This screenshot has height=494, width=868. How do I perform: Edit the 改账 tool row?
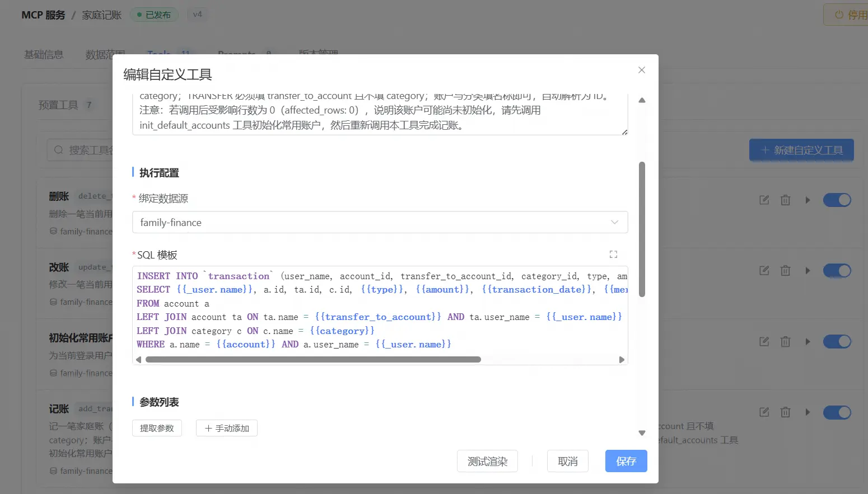(x=764, y=270)
